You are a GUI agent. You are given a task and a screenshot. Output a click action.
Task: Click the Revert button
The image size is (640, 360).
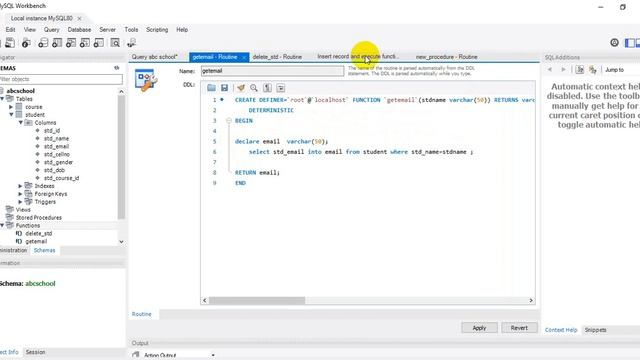coord(519,328)
